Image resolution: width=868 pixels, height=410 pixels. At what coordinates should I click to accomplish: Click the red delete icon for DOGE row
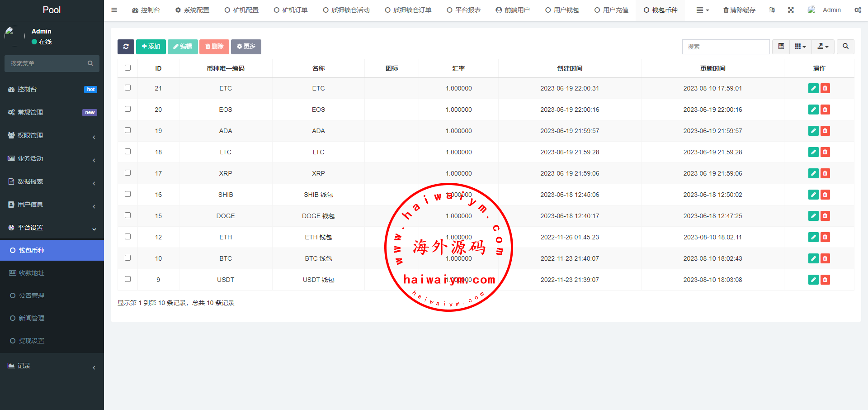coord(825,216)
